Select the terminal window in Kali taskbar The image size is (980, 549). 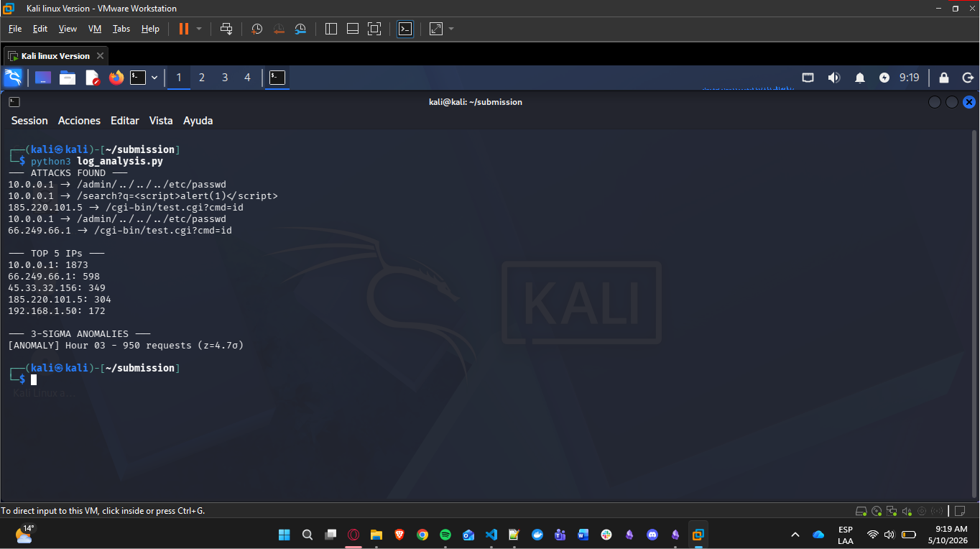277,78
